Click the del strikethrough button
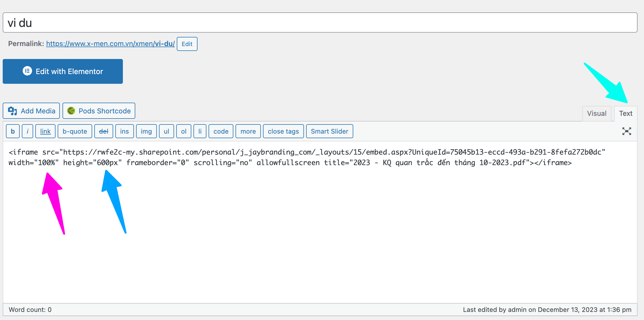The image size is (644, 320). click(103, 131)
